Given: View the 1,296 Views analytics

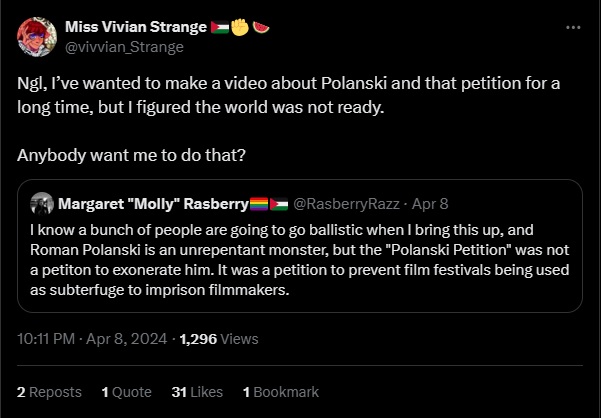Looking at the screenshot, I should click(x=219, y=339).
